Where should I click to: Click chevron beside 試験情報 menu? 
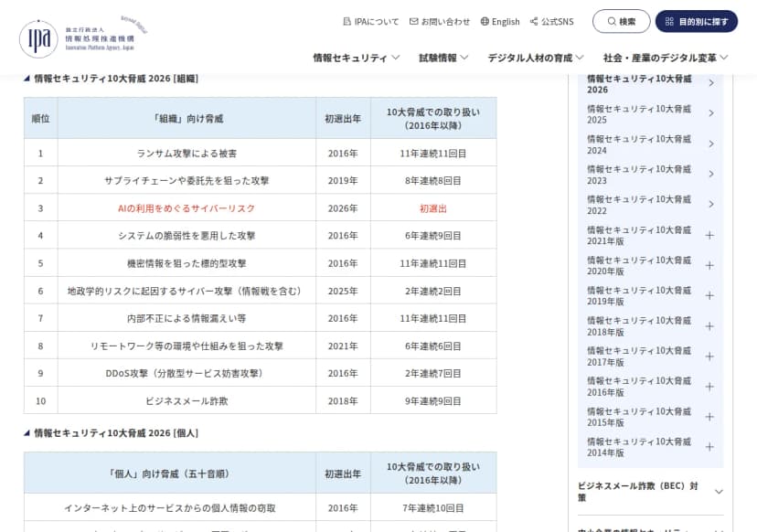click(464, 58)
